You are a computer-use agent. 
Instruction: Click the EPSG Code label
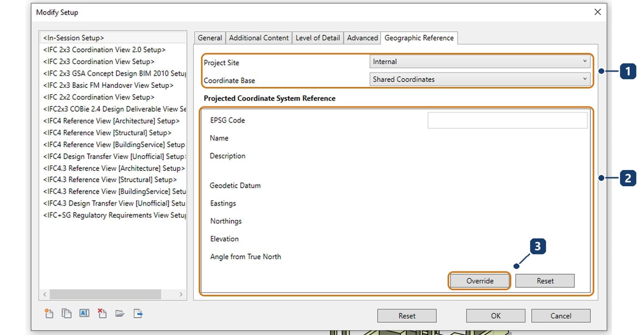[x=228, y=120]
